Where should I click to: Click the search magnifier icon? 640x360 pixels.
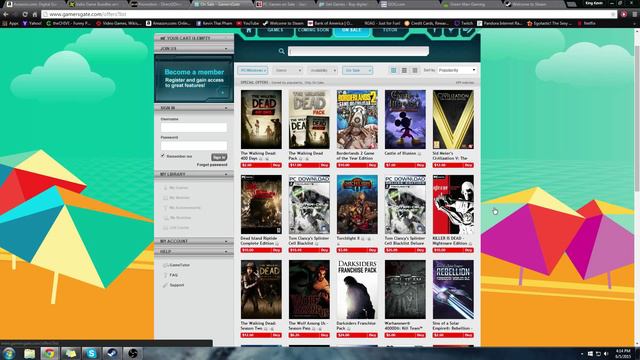(282, 51)
